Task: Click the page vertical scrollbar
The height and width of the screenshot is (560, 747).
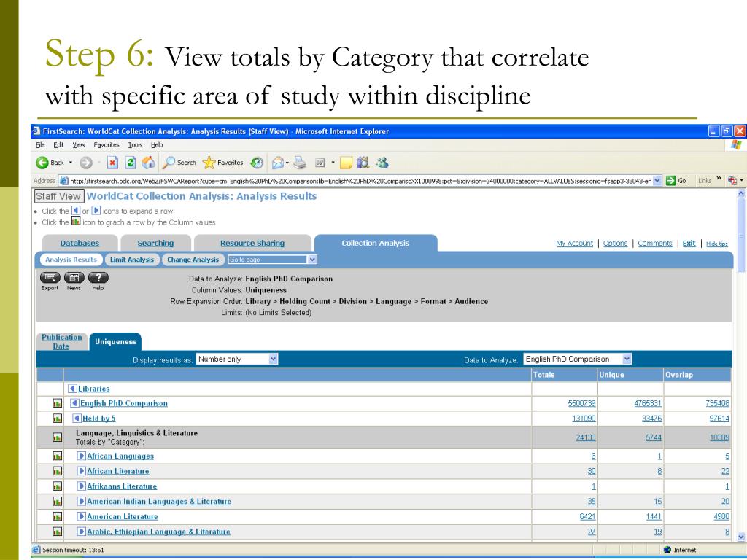Action: (741, 365)
